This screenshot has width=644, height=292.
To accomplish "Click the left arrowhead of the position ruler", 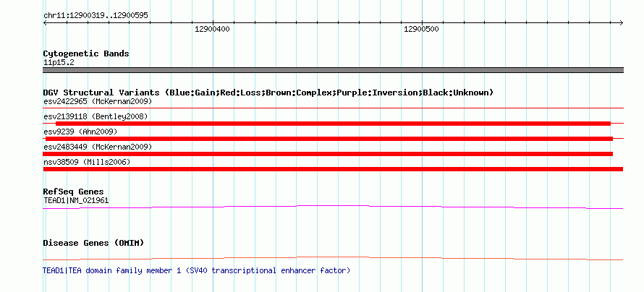I will pos(45,22).
